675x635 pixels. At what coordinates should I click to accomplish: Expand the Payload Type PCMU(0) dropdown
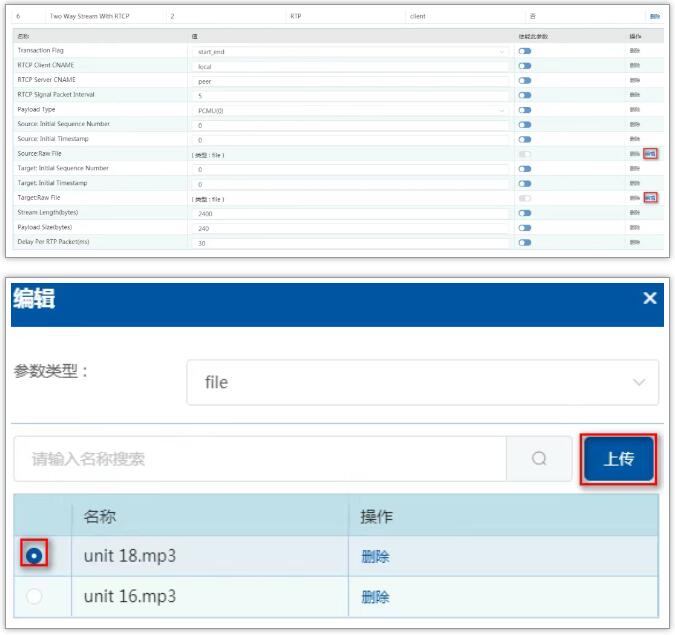(352, 110)
